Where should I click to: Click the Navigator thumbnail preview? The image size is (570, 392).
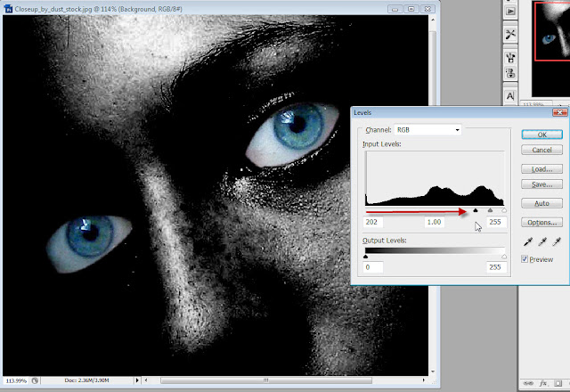coord(551,48)
